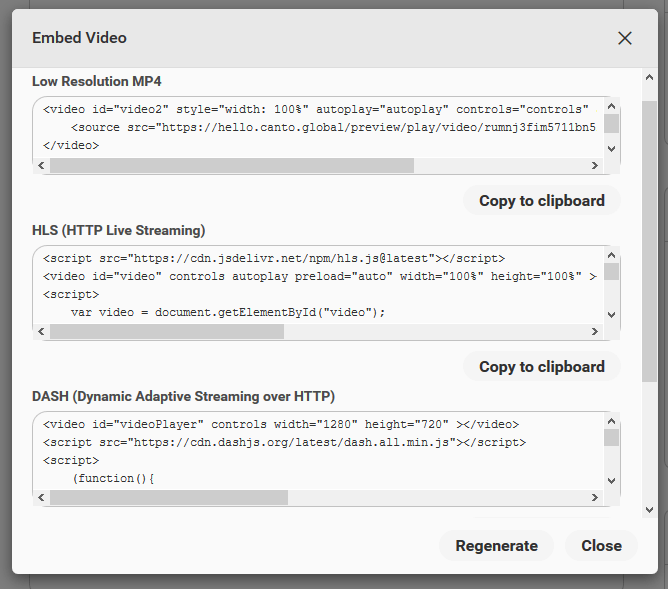Copy HLS embed code to clipboard
The width and height of the screenshot is (668, 589).
pyautogui.click(x=541, y=367)
